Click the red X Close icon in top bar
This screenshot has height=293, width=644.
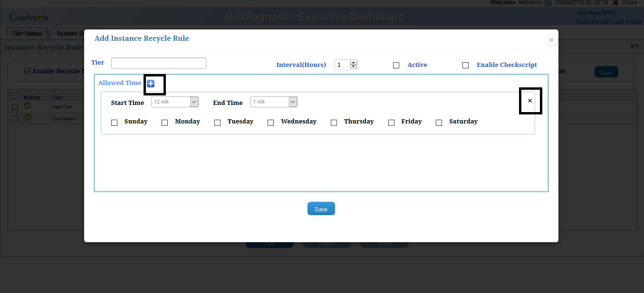point(615,2)
